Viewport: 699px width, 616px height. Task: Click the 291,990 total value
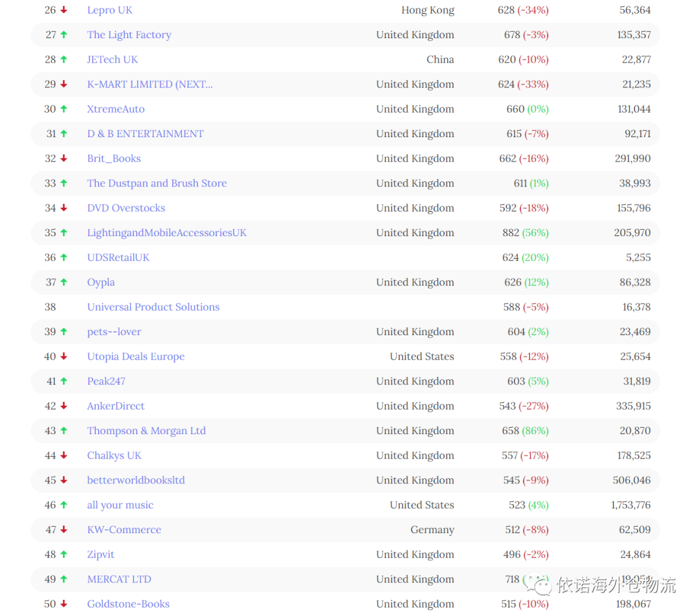632,159
